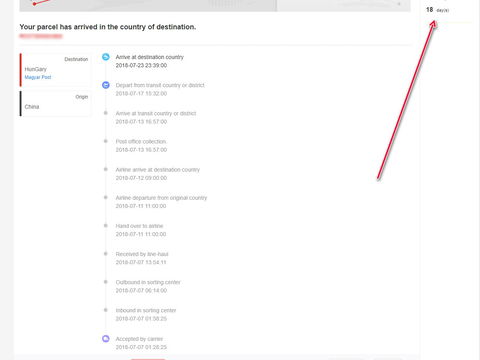Image resolution: width=480 pixels, height=360 pixels.
Task: Click the 18 day(s) transit time counter
Action: 437,10
